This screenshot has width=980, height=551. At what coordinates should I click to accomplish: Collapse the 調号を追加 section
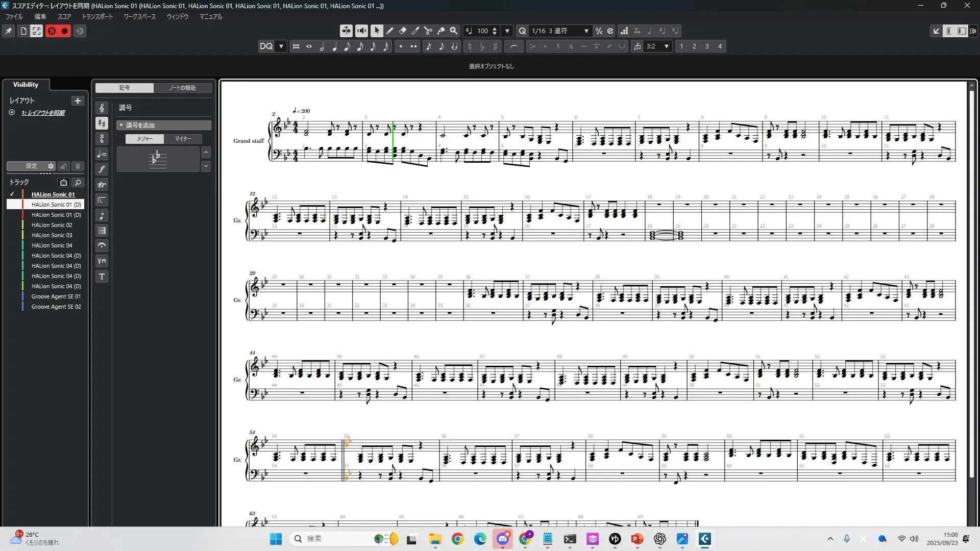click(121, 125)
